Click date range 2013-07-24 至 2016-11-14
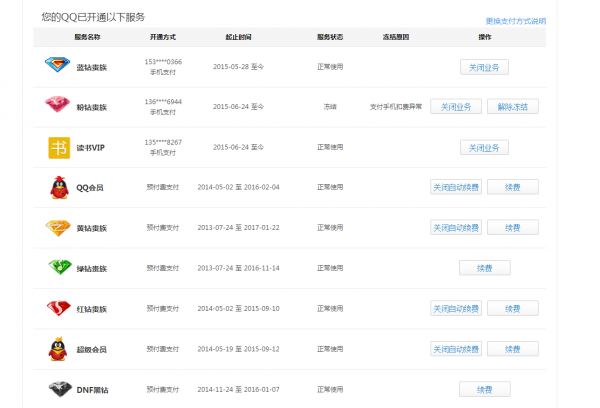 tap(238, 268)
